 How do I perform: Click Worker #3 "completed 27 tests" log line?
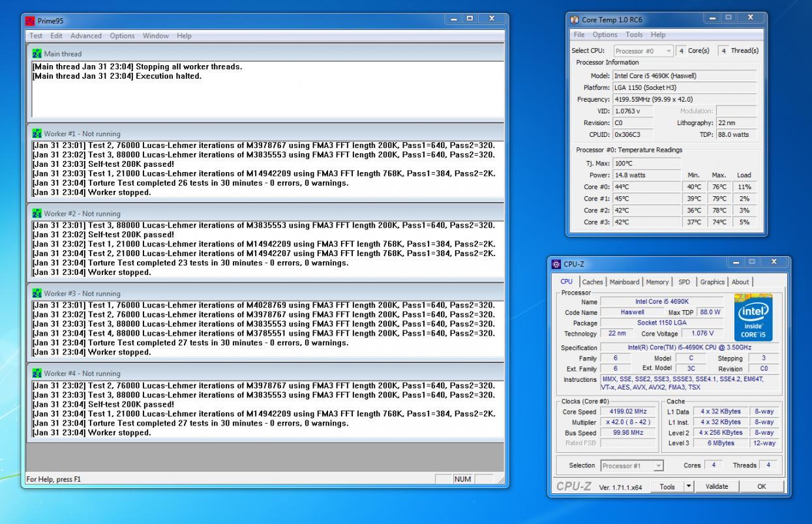[190, 342]
